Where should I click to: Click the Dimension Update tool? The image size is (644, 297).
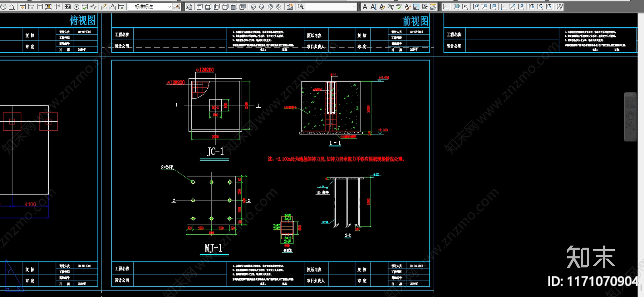122,7
